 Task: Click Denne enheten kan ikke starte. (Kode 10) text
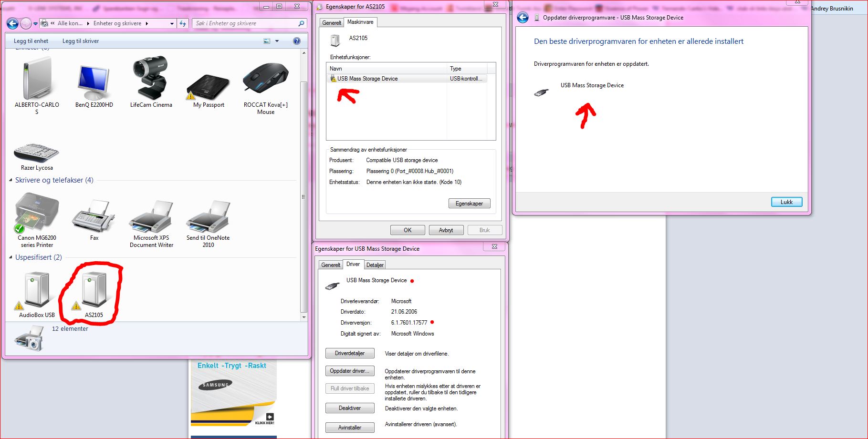[414, 182]
